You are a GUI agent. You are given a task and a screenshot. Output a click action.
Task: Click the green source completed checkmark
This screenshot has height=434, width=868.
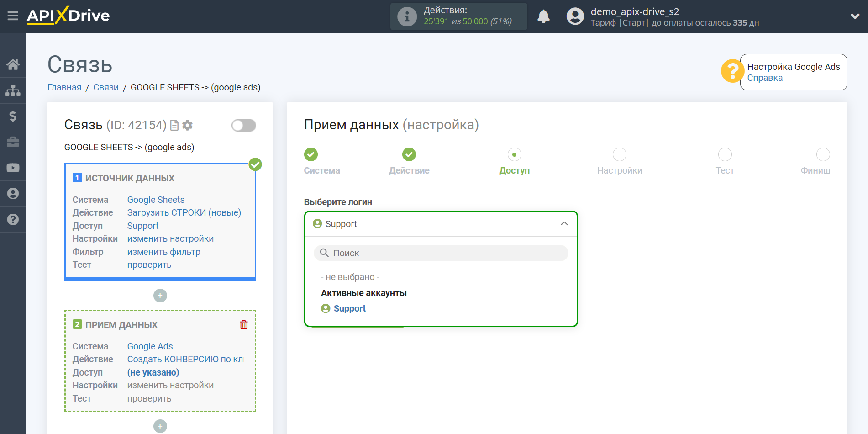(255, 164)
